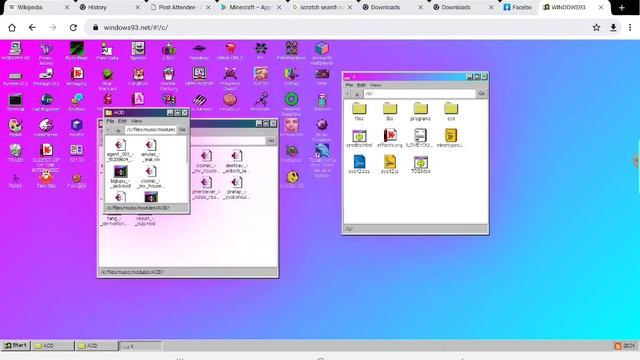This screenshot has height=360, width=640.
Task: Open the Potato desktop icon
Action: tap(230, 102)
